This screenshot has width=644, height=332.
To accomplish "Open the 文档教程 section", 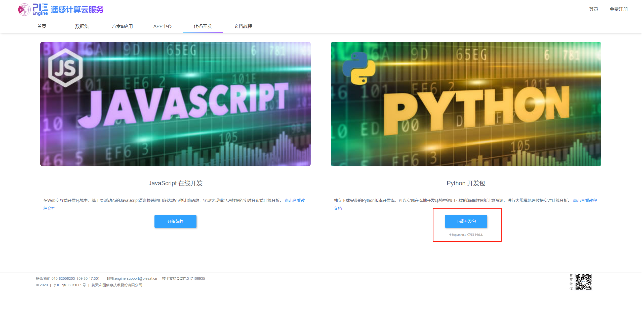I will click(x=243, y=26).
